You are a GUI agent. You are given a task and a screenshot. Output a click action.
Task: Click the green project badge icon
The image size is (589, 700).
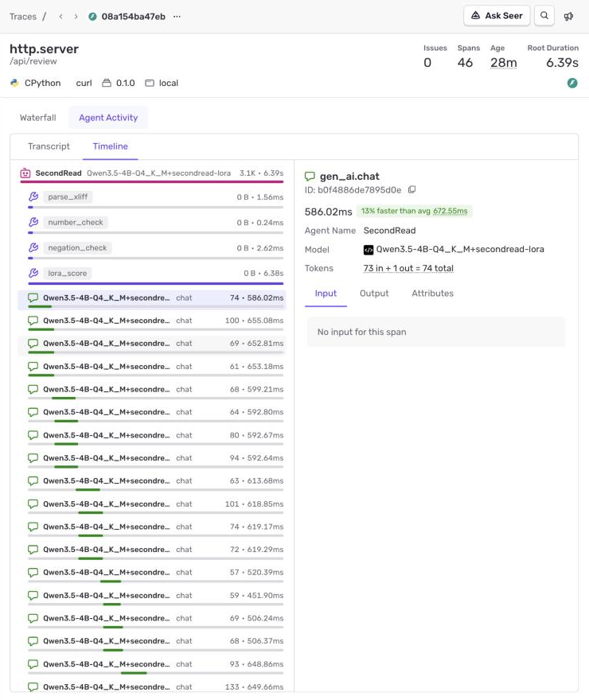(572, 83)
